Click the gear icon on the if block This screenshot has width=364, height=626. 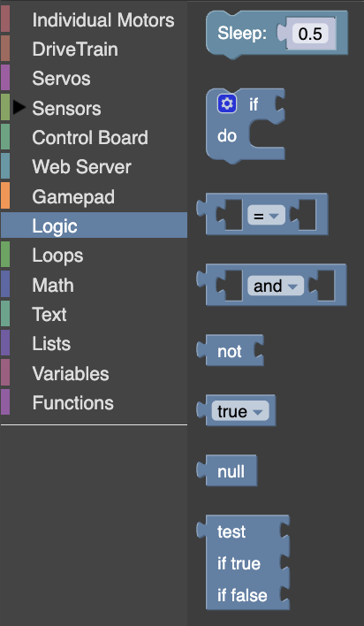pos(227,103)
